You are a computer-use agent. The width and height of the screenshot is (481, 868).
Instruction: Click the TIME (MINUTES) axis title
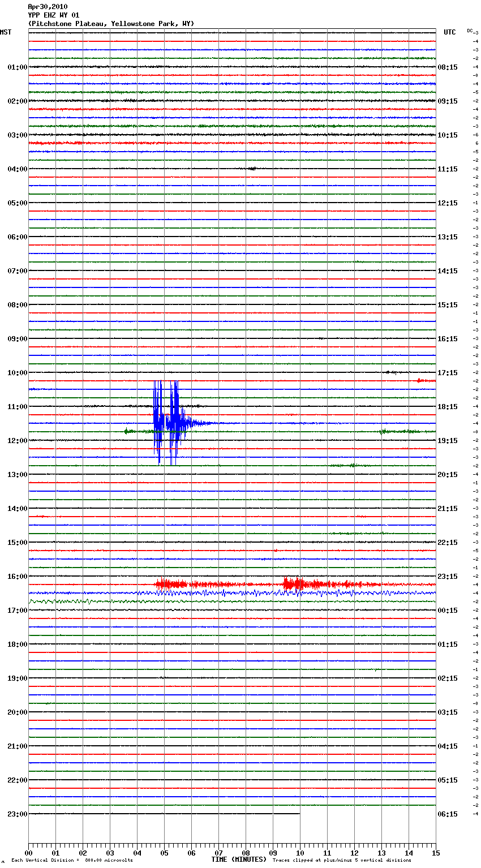tap(239, 860)
